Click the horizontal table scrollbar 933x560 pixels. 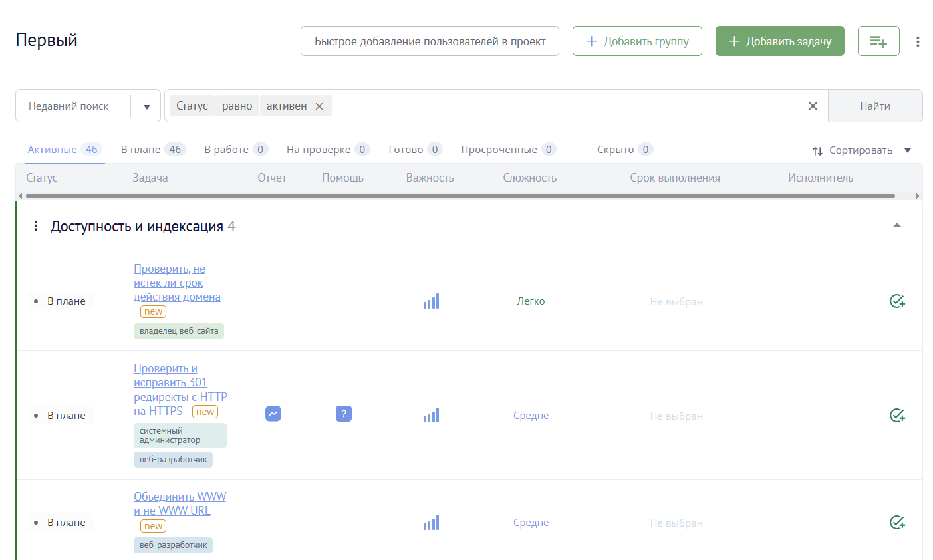tap(460, 196)
